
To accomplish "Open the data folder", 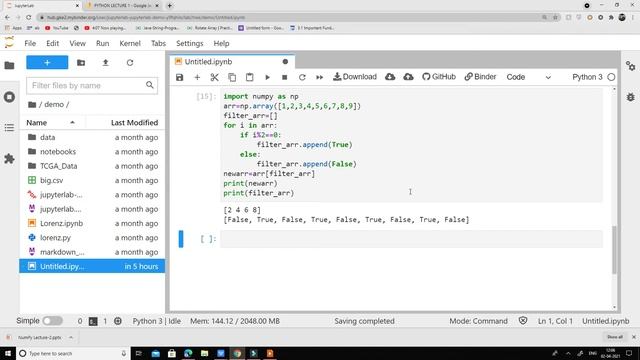I will tap(92, 137).
